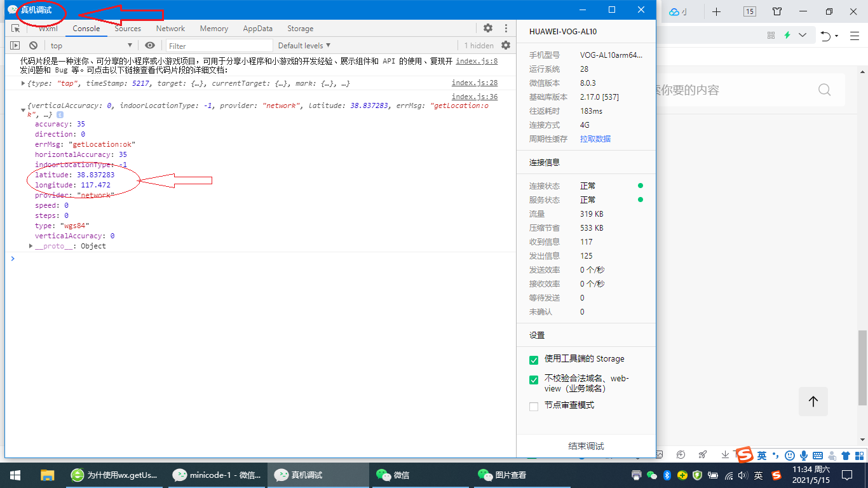The width and height of the screenshot is (868, 488).
Task: Open the index.js:28 source link
Action: pyautogui.click(x=475, y=83)
